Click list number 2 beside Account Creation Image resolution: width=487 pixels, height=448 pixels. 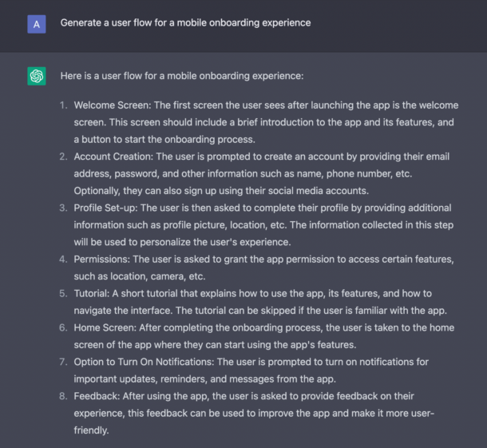[63, 157]
